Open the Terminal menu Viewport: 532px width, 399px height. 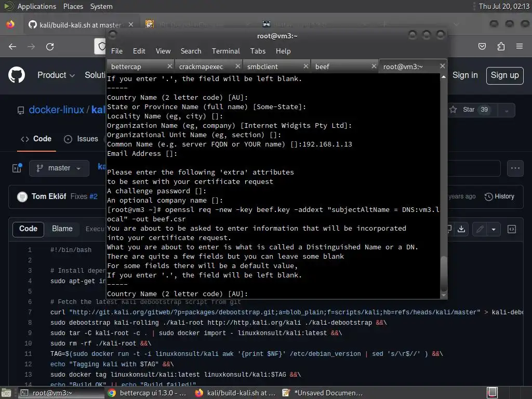pos(225,51)
